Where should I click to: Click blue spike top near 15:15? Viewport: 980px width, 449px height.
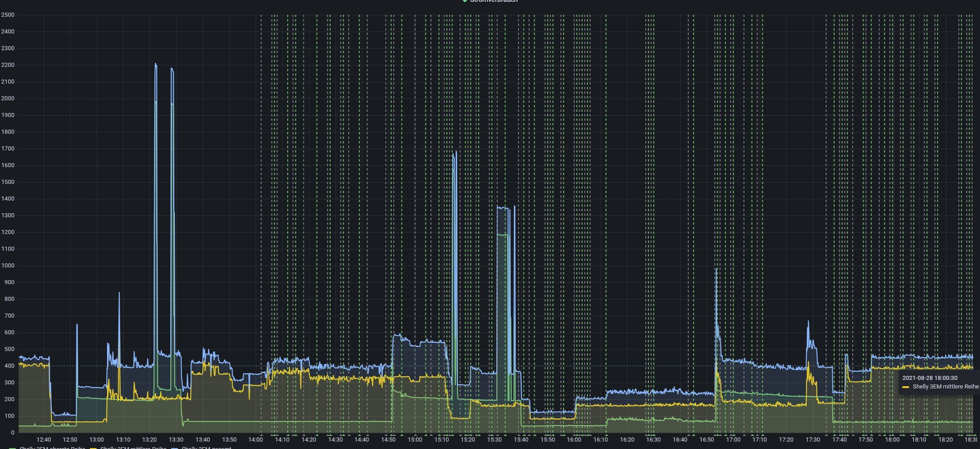click(454, 153)
